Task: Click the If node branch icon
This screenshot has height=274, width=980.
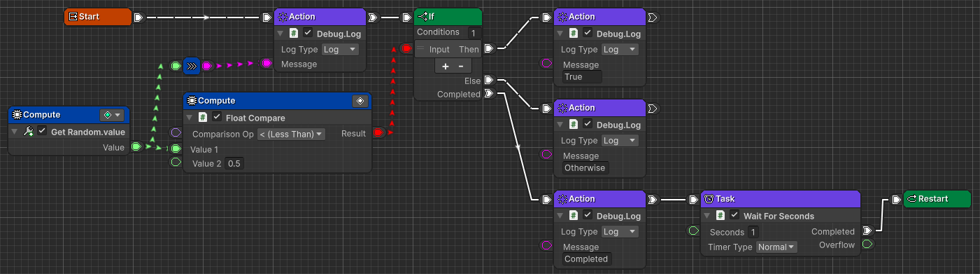Action: tap(422, 17)
